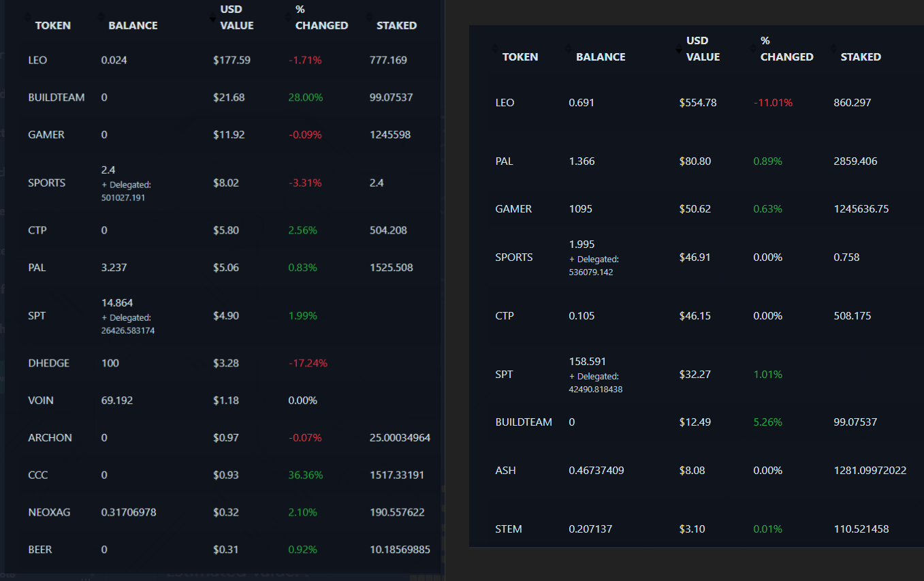Sort left table by STAKED column header
The image size is (924, 581).
tap(396, 25)
